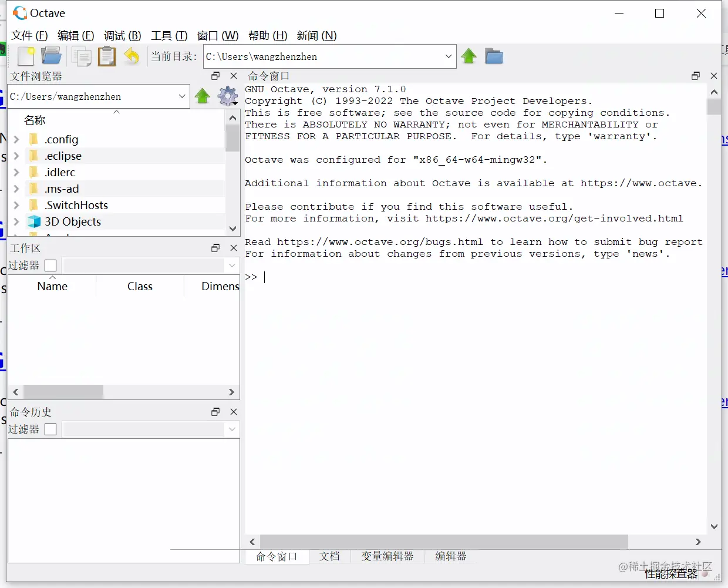
Task: Open the current directory dropdown
Action: [x=449, y=56]
